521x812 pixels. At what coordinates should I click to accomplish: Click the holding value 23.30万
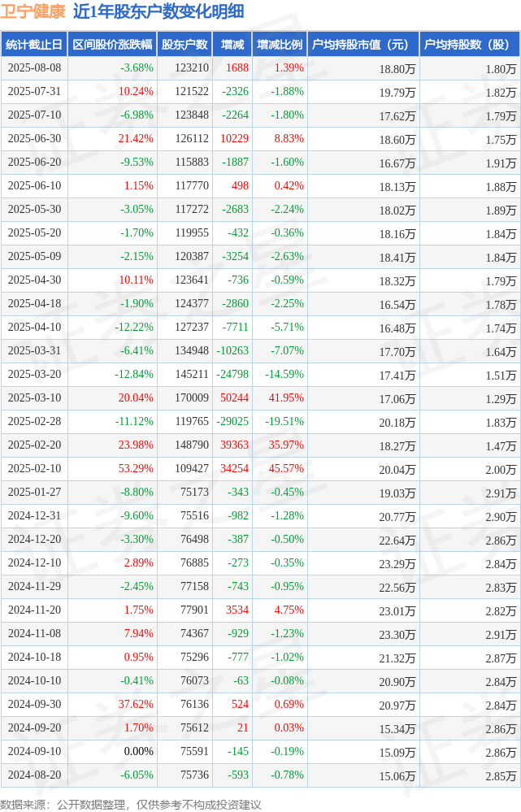[397, 635]
